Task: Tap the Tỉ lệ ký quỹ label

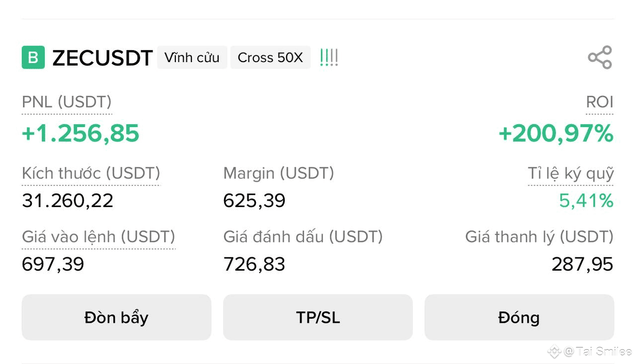Action: [570, 173]
